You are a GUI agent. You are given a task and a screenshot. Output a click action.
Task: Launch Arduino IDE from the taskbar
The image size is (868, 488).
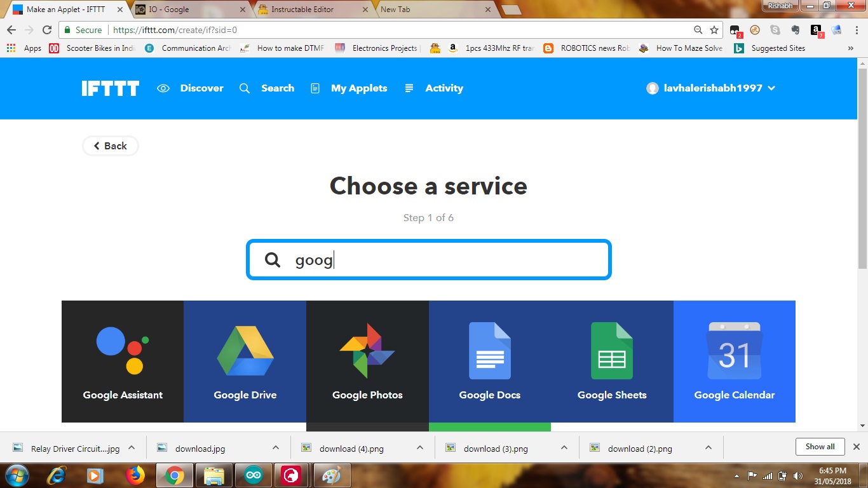(x=254, y=475)
